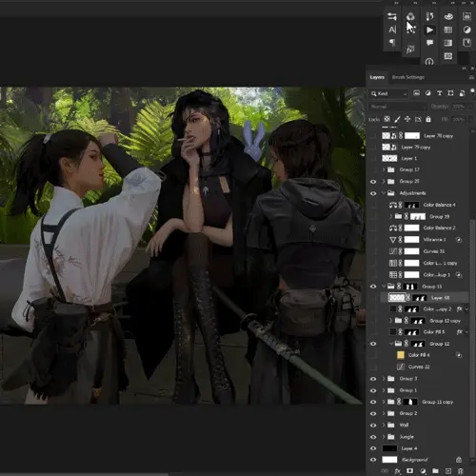Filter layers by pixel layers
Image resolution: width=476 pixels, height=476 pixels.
tap(416, 93)
